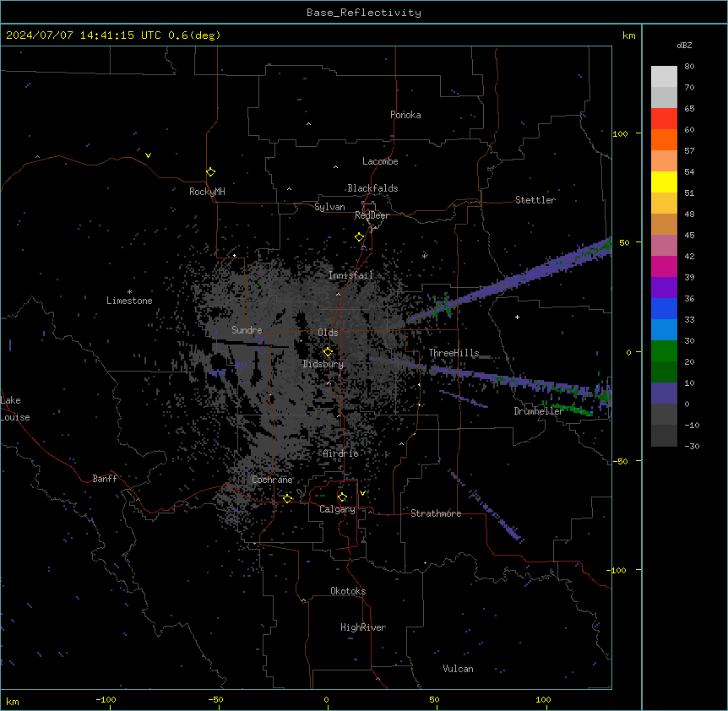Click the asterisk marker above Limestone label
The image size is (728, 711).
point(129,292)
